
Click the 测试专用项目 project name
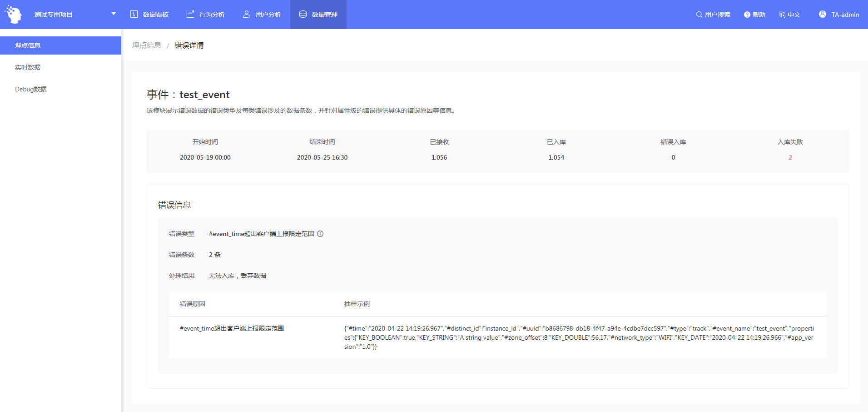(x=54, y=15)
